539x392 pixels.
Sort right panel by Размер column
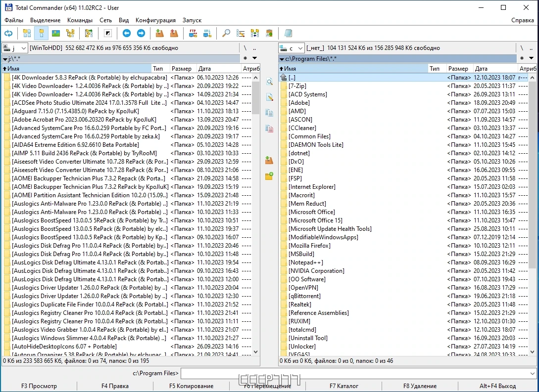click(x=459, y=69)
